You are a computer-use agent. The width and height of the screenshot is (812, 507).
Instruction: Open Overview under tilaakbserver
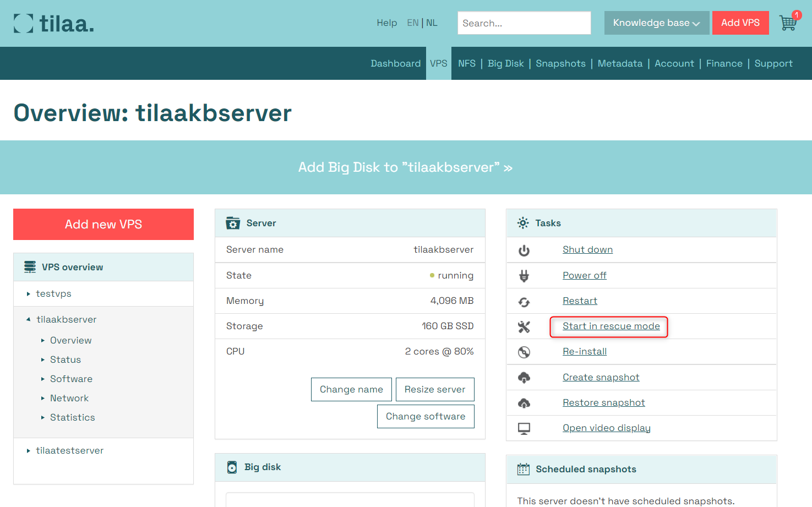(x=70, y=340)
